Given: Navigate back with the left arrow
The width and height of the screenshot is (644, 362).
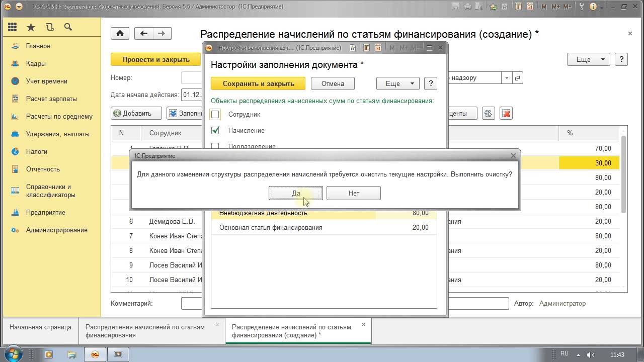Looking at the screenshot, I should [144, 34].
